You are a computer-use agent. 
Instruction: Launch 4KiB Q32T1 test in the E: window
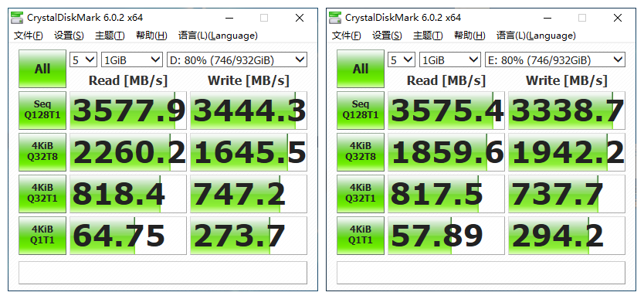click(361, 193)
